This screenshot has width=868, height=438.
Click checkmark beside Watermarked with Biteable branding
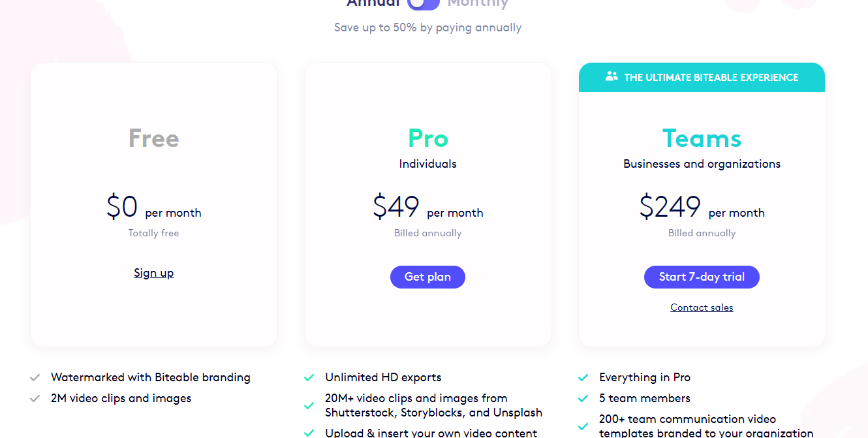pyautogui.click(x=35, y=377)
